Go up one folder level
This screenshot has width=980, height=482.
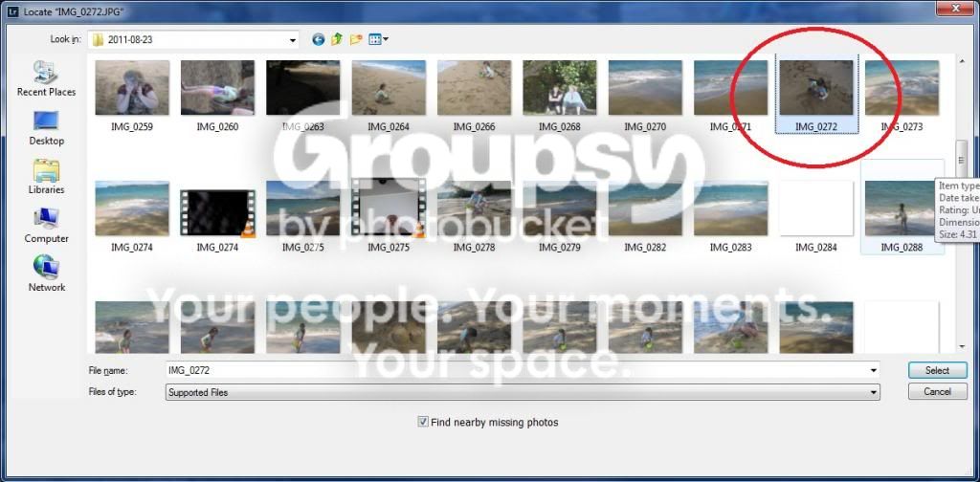[x=337, y=39]
